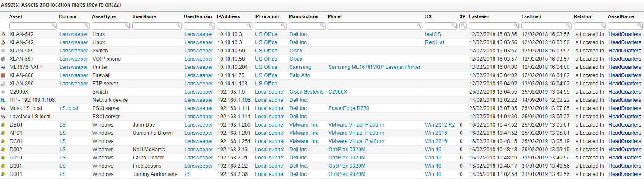Click the Windows icon beside DB01
644x179 pixels.
click(3, 125)
